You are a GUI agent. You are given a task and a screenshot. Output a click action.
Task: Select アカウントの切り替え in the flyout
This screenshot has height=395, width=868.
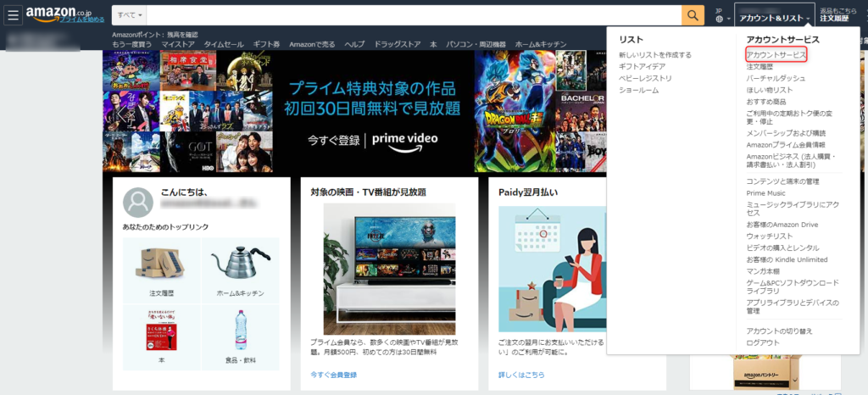(780, 331)
